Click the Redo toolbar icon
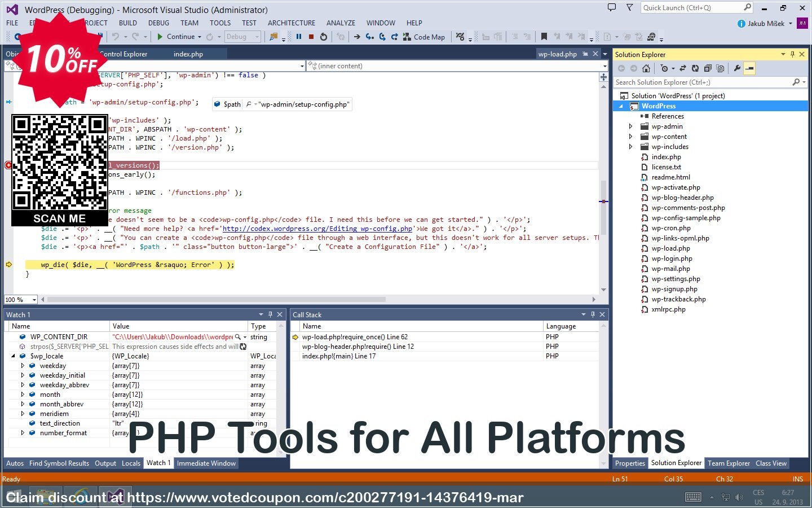This screenshot has height=508, width=812. coord(135,37)
